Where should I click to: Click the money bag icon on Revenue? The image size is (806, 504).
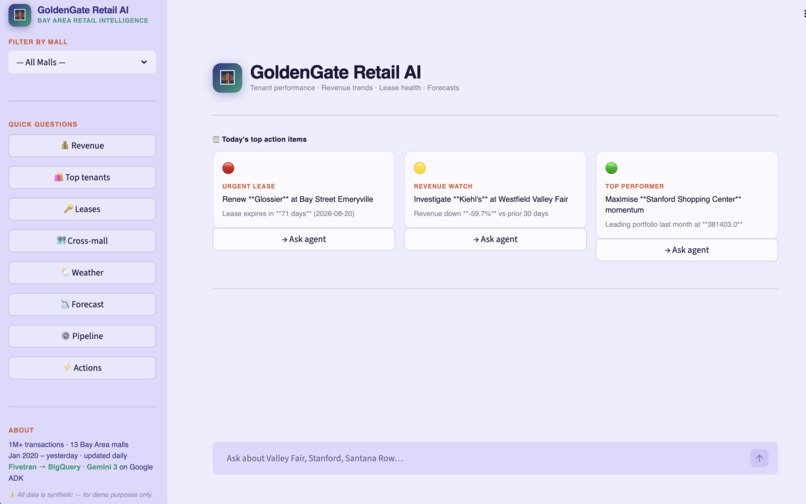(x=65, y=146)
